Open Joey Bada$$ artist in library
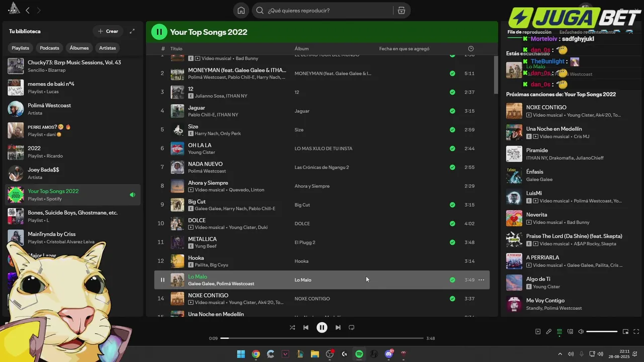Screen dimensions: 644x362 click(73, 173)
